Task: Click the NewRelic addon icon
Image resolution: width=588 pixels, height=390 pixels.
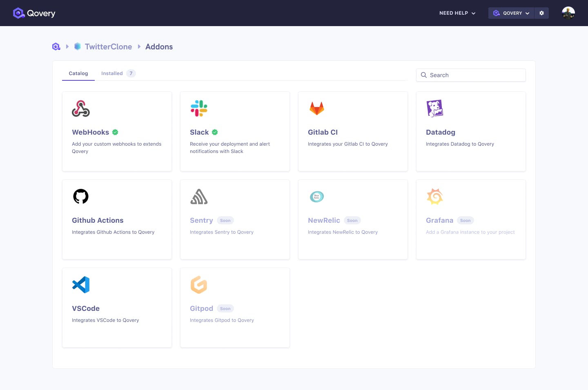Action: pos(317,196)
